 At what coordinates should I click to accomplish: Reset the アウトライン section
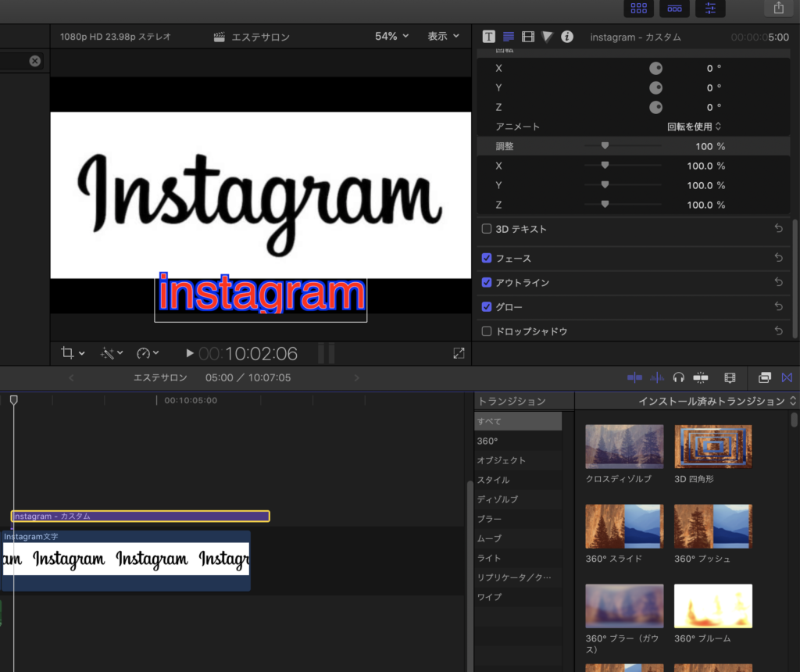pos(779,281)
